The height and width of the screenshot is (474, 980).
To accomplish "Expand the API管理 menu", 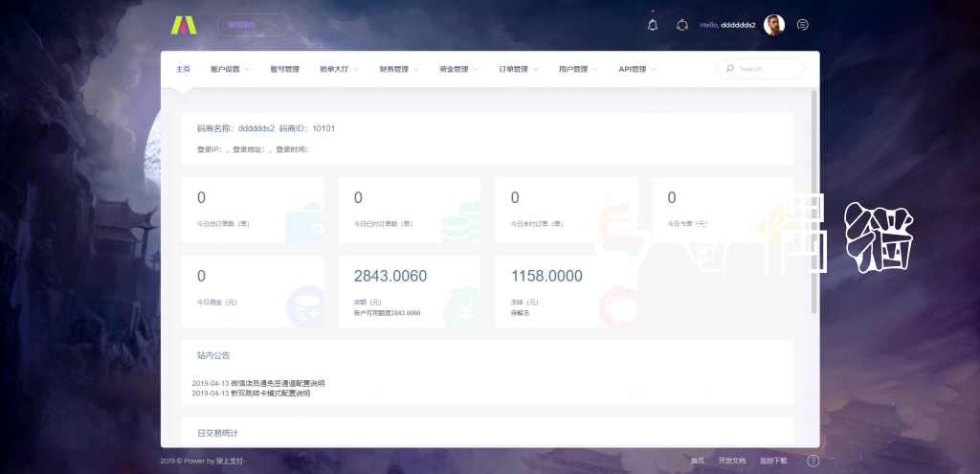I will point(637,69).
